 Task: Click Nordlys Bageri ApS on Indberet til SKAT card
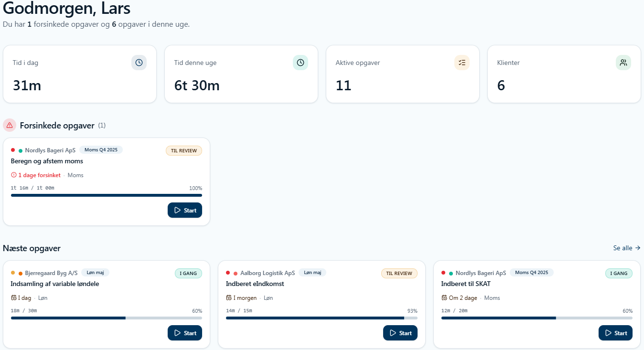coord(481,273)
